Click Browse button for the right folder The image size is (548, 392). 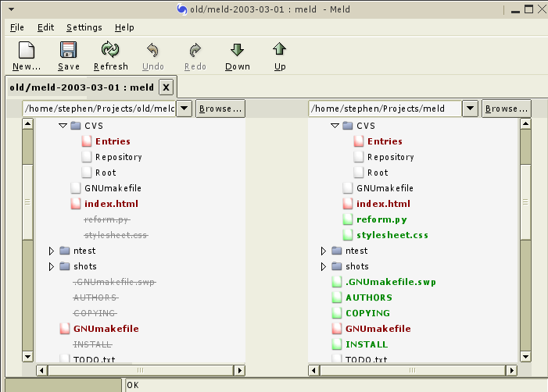pos(507,109)
